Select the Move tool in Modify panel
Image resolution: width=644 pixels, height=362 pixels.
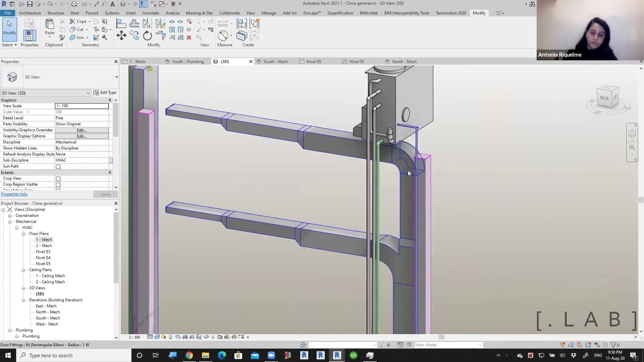[121, 36]
